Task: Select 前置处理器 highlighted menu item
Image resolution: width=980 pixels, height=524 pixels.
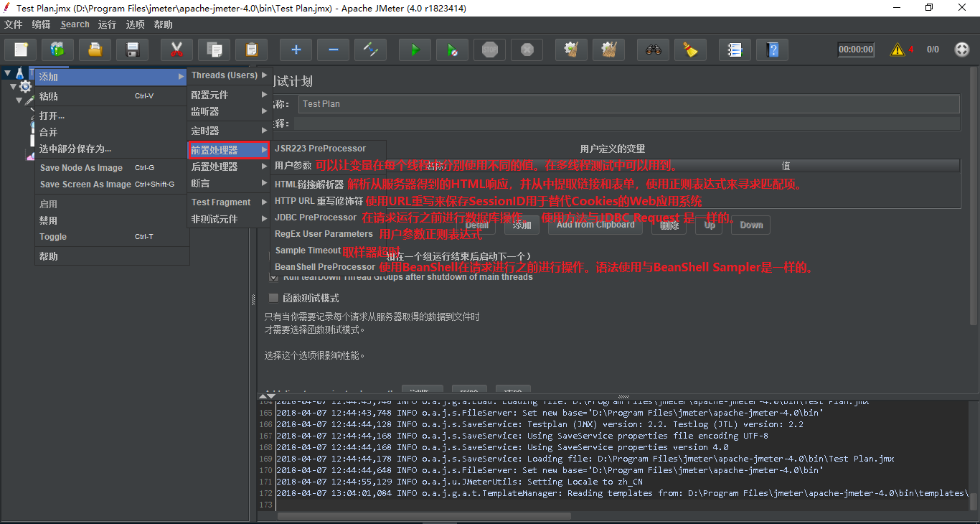Action: 229,150
